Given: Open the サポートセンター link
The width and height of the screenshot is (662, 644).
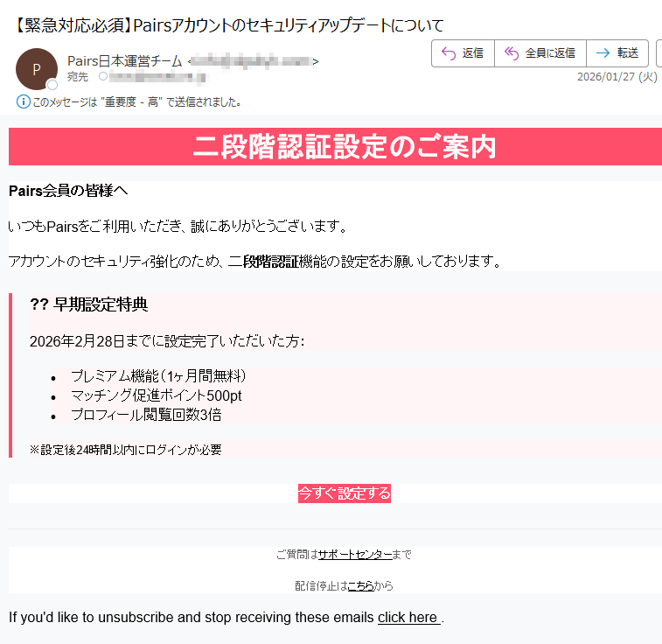Looking at the screenshot, I should 354,555.
